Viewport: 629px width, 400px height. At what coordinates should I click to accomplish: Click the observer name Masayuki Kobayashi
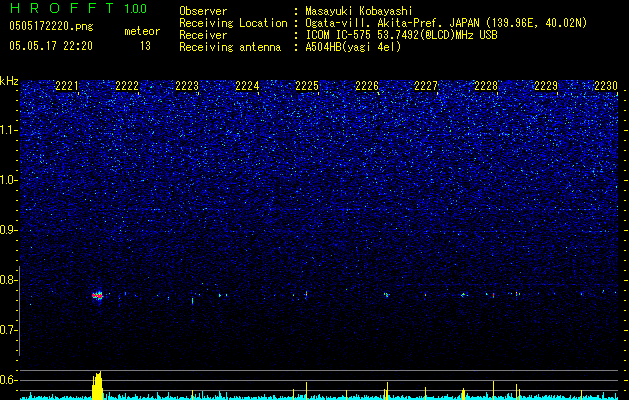(359, 11)
